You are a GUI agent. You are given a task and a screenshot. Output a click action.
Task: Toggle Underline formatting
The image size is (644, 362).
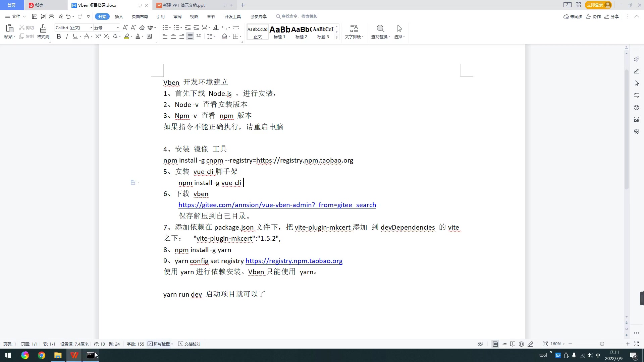tap(75, 36)
